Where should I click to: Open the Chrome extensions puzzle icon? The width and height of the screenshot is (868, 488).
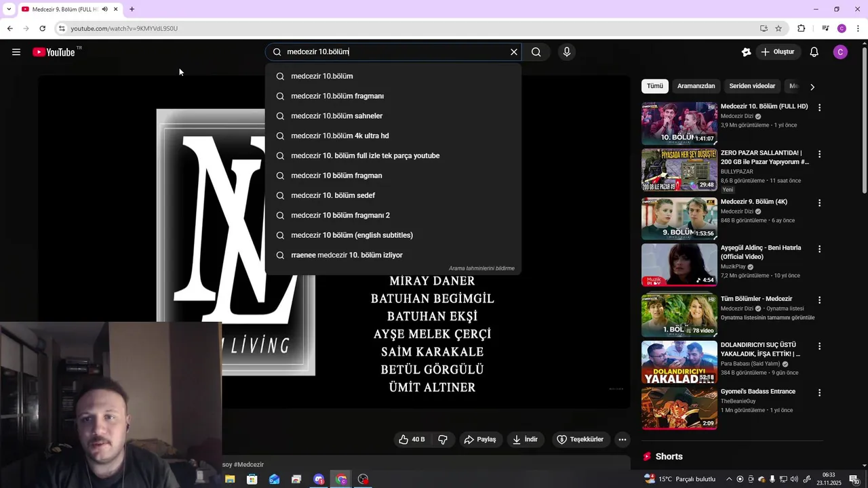(802, 28)
